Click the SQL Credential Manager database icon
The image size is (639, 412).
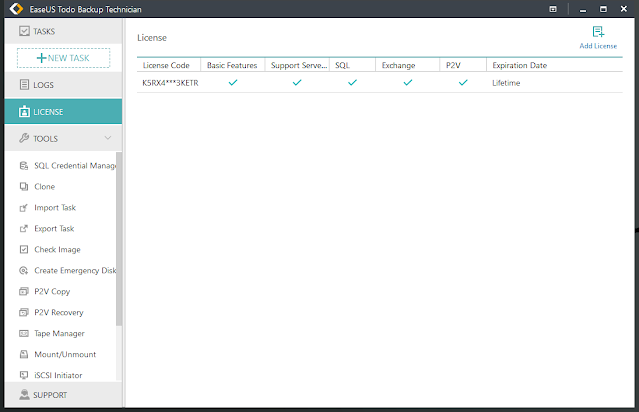(24, 165)
